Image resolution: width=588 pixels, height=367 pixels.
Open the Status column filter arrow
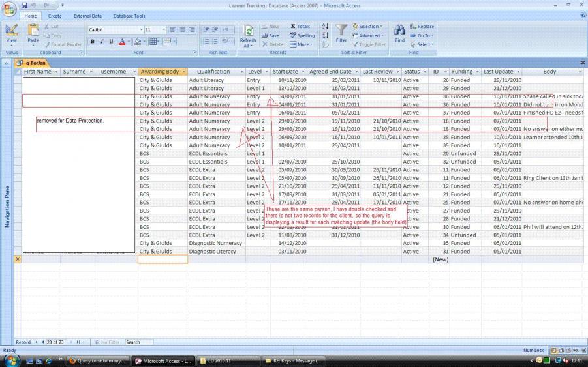click(425, 72)
